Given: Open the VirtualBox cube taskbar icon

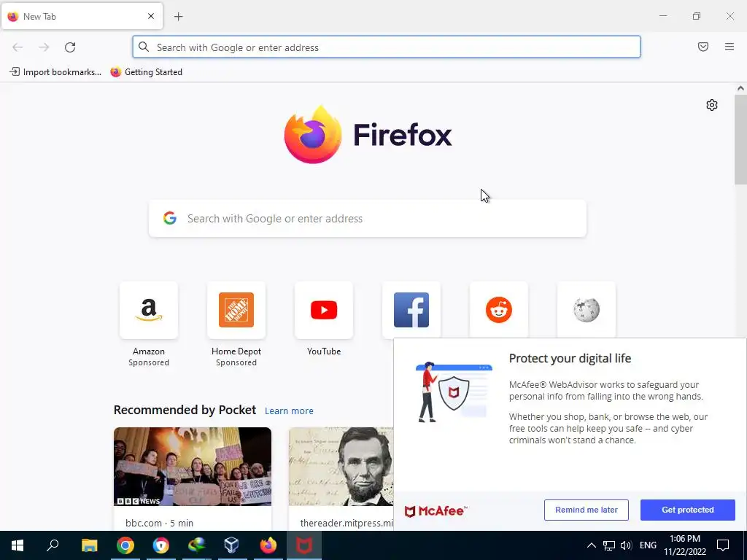Looking at the screenshot, I should [231, 545].
